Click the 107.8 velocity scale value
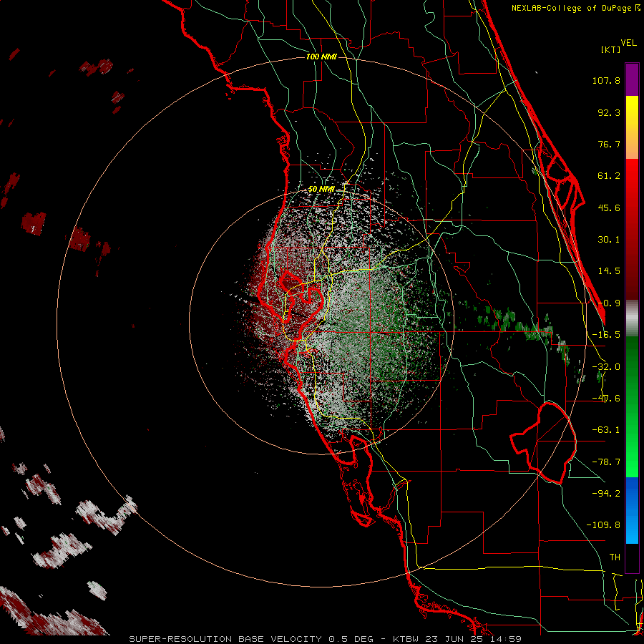This screenshot has width=644, height=644. [606, 80]
